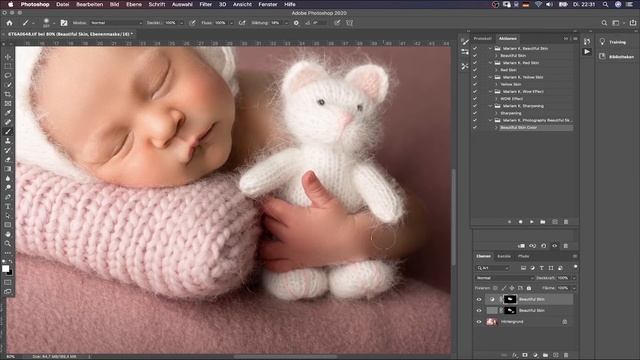This screenshot has height=360, width=640.
Task: Open brush settings panel from options bar
Action: (x=64, y=23)
